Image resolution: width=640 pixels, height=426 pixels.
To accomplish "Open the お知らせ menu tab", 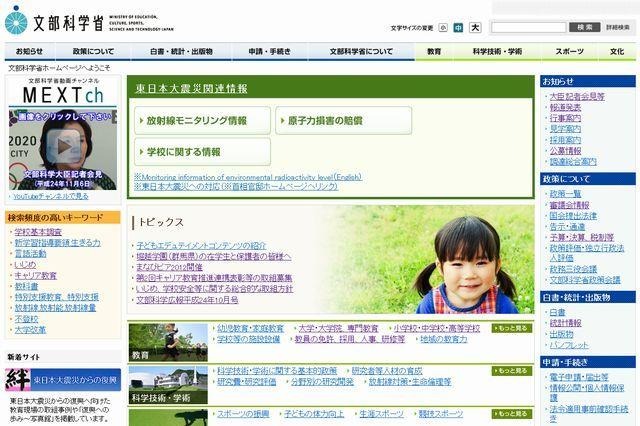I will [x=29, y=51].
